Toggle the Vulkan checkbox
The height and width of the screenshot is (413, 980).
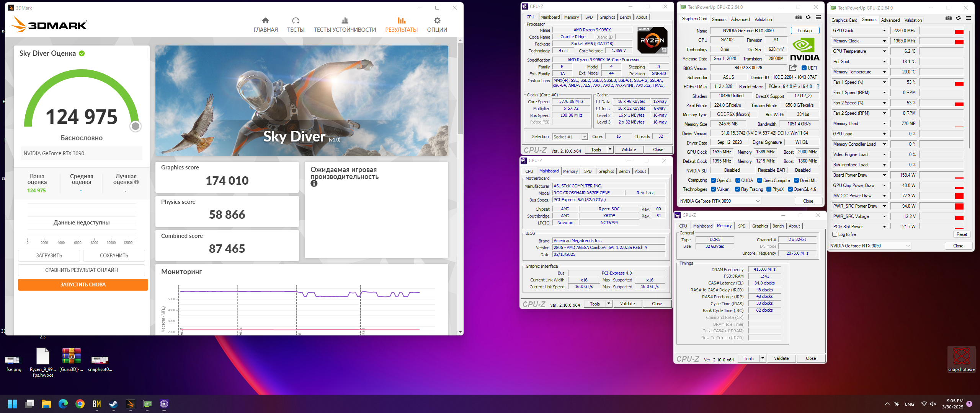713,189
